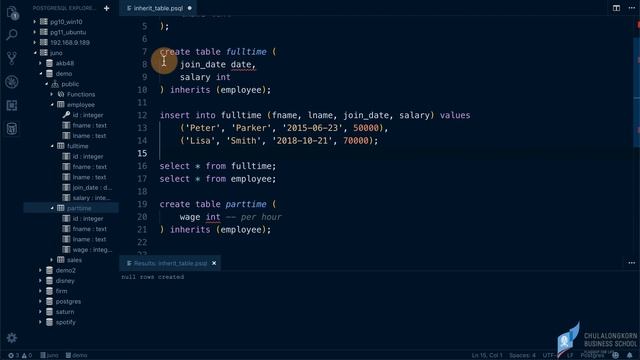640x360 pixels.
Task: Collapse the demo database
Action: click(x=40, y=73)
